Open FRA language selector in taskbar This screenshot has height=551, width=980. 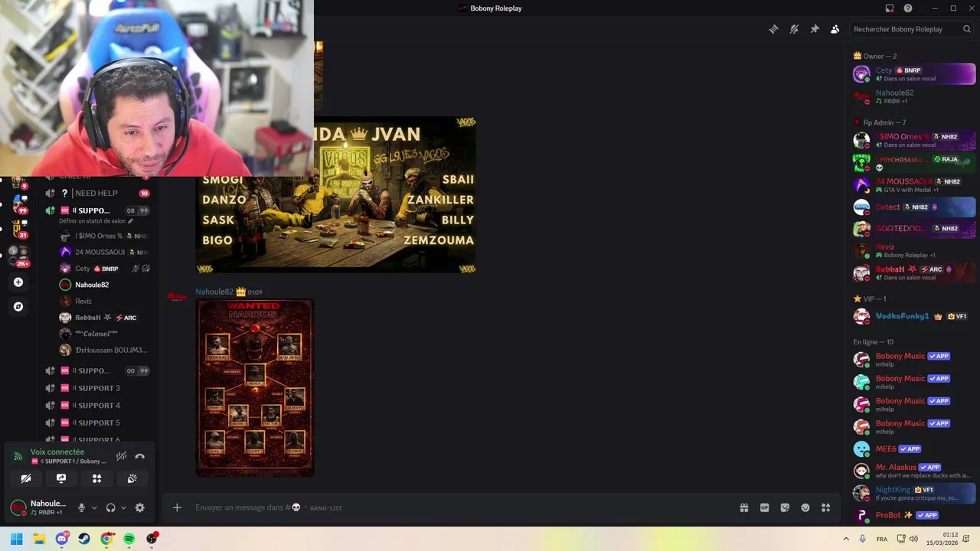[882, 539]
